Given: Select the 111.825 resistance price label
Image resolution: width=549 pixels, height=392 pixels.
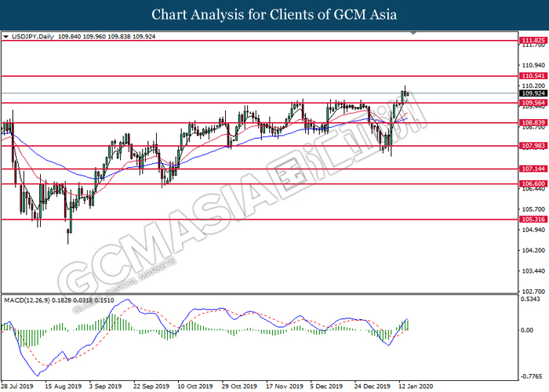Looking at the screenshot, I should 533,41.
